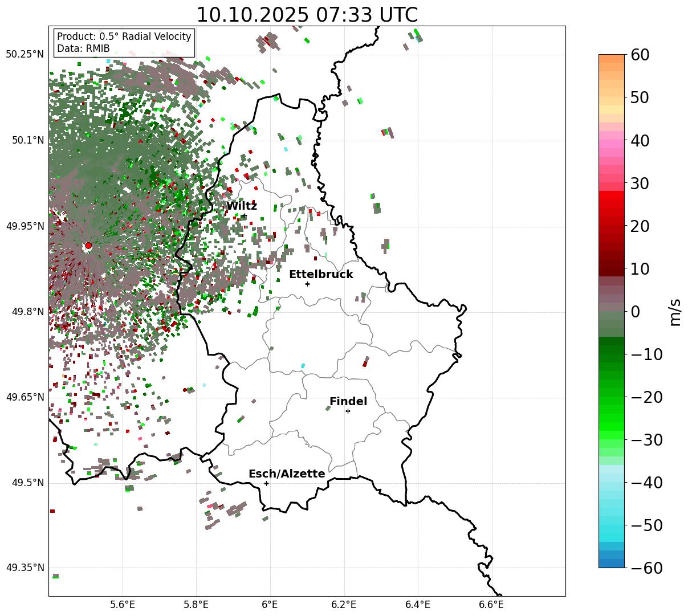Click the Esch/Alzette city label
The image size is (688, 616).
[x=287, y=474]
